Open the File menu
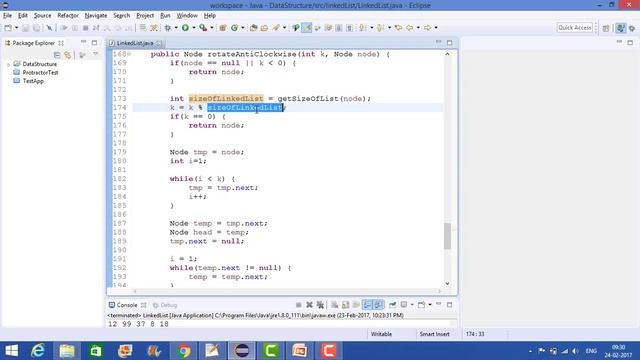This screenshot has height=360, width=640. pyautogui.click(x=7, y=16)
